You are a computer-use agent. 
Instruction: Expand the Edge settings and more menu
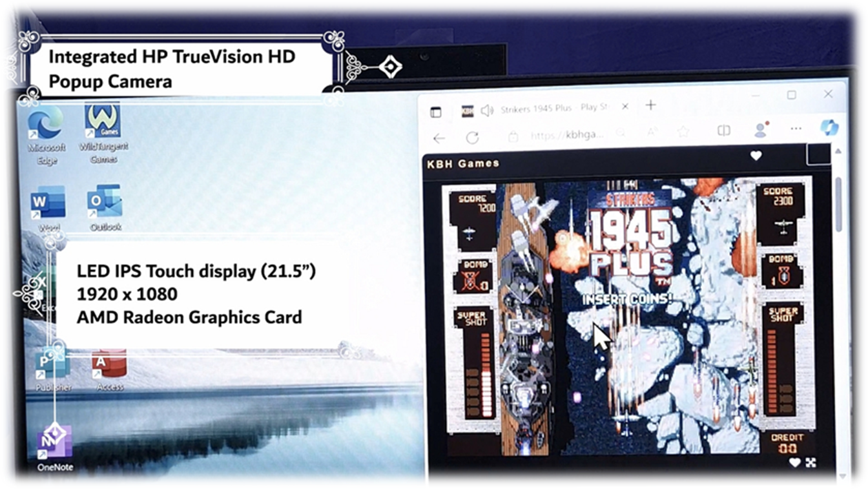[795, 130]
